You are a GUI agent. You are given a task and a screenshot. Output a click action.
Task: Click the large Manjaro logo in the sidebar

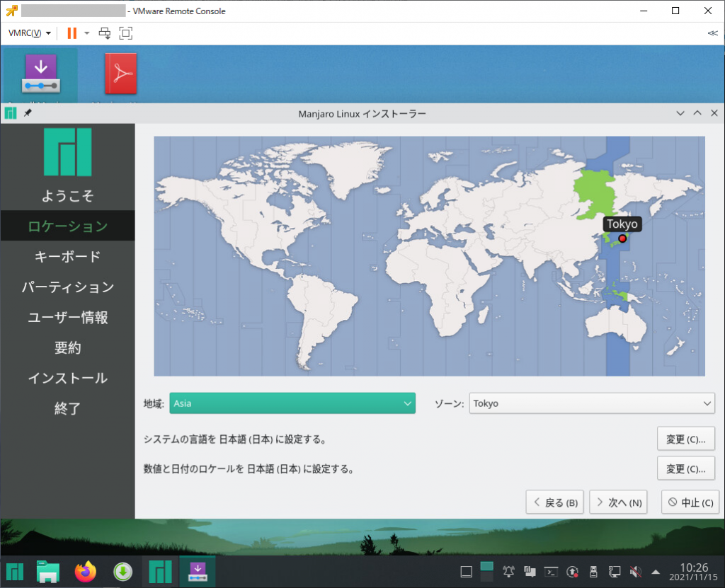67,152
